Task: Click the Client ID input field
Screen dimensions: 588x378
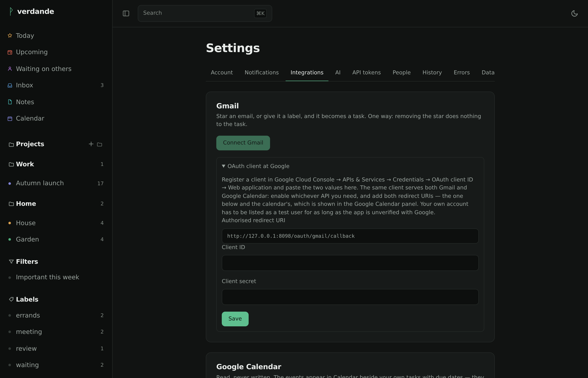Action: pyautogui.click(x=350, y=263)
